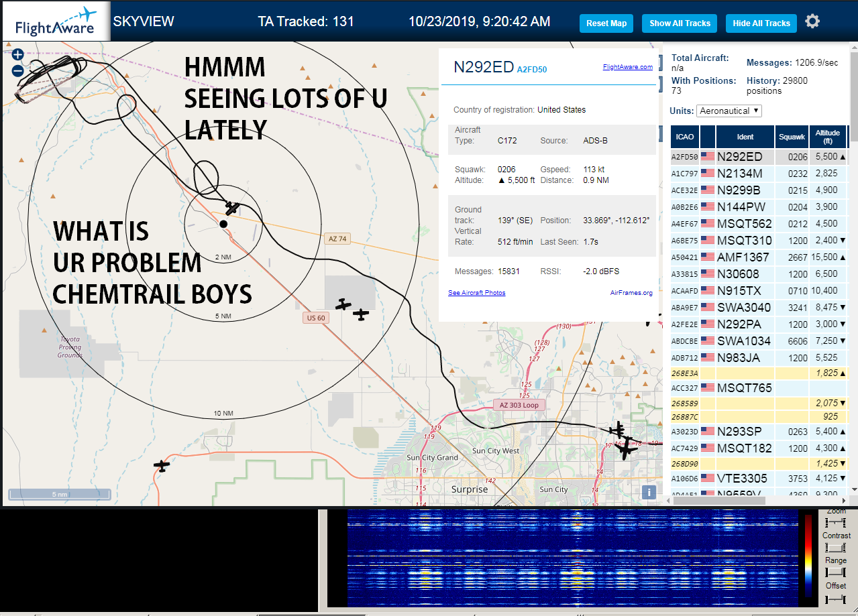Click the US flag in AMF1367 row
Screen dimensions: 858x616
(x=708, y=257)
